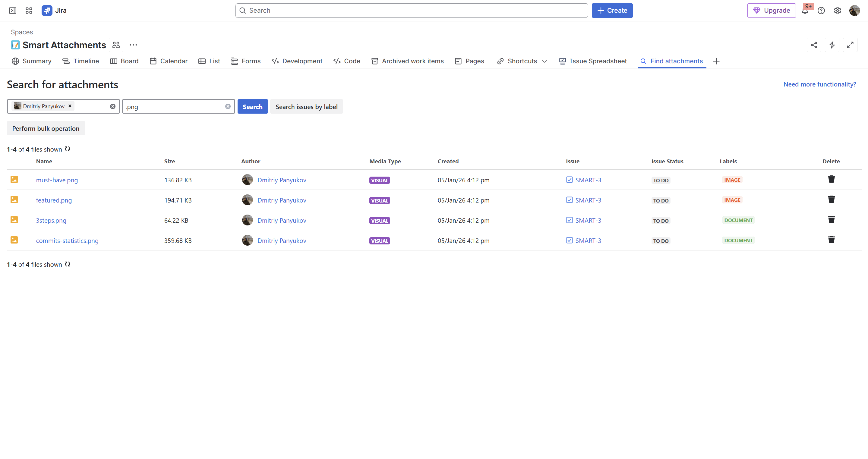Enter full screen with expand arrows icon
The image size is (868, 459).
[850, 45]
